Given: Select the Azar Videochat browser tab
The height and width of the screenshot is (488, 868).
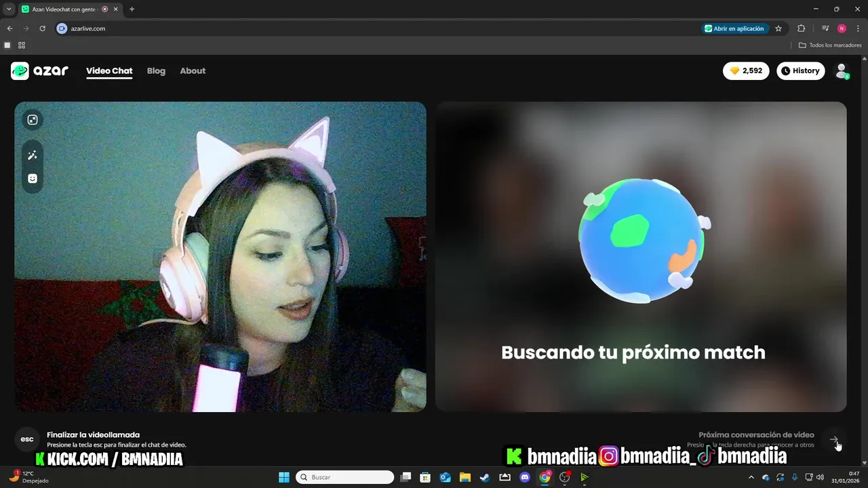Looking at the screenshot, I should point(70,9).
